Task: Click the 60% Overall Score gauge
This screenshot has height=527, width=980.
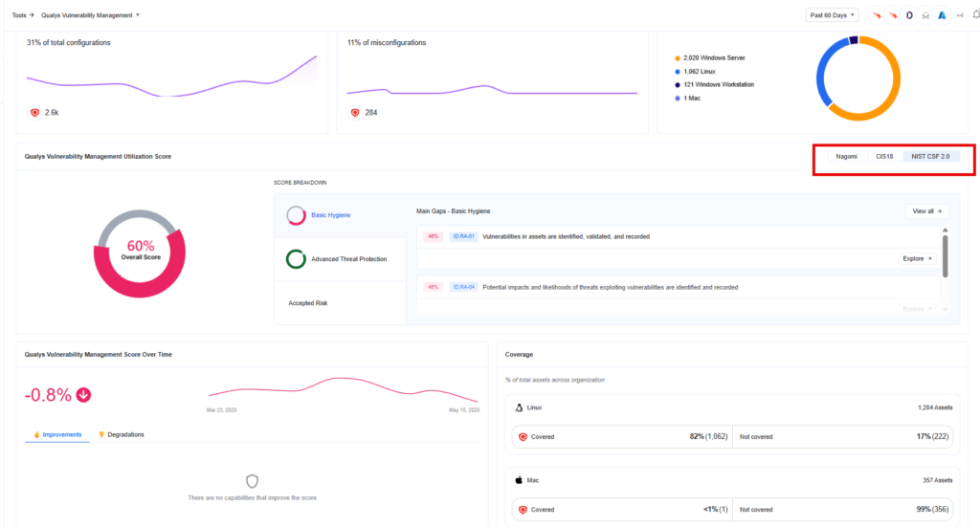Action: (140, 253)
